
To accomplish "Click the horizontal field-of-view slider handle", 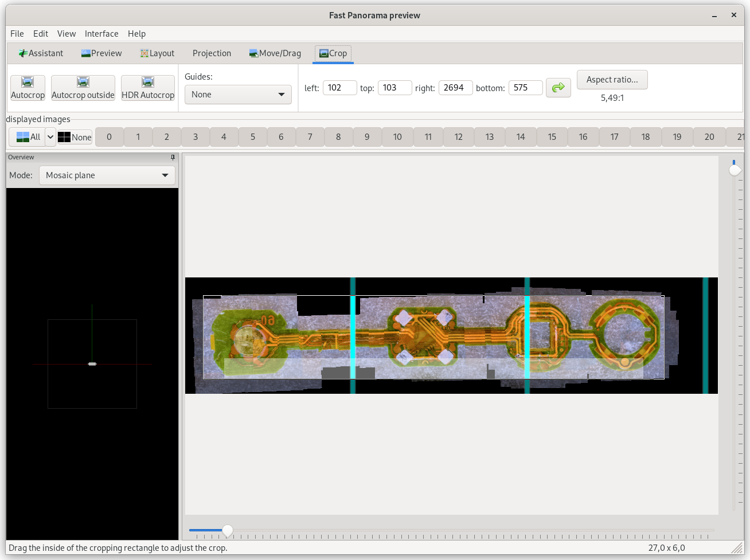I will pos(228,531).
